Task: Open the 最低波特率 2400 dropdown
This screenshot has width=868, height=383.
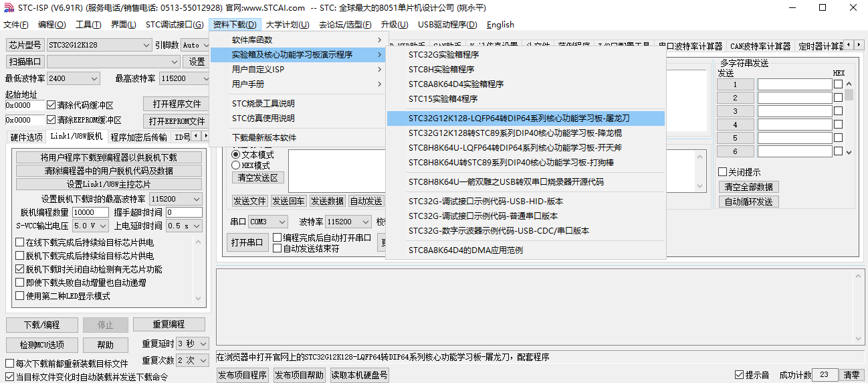Action: click(x=73, y=78)
